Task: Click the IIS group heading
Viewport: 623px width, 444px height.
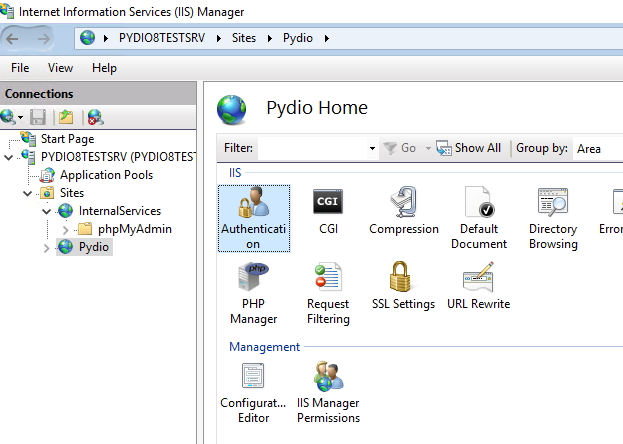Action: click(x=235, y=173)
